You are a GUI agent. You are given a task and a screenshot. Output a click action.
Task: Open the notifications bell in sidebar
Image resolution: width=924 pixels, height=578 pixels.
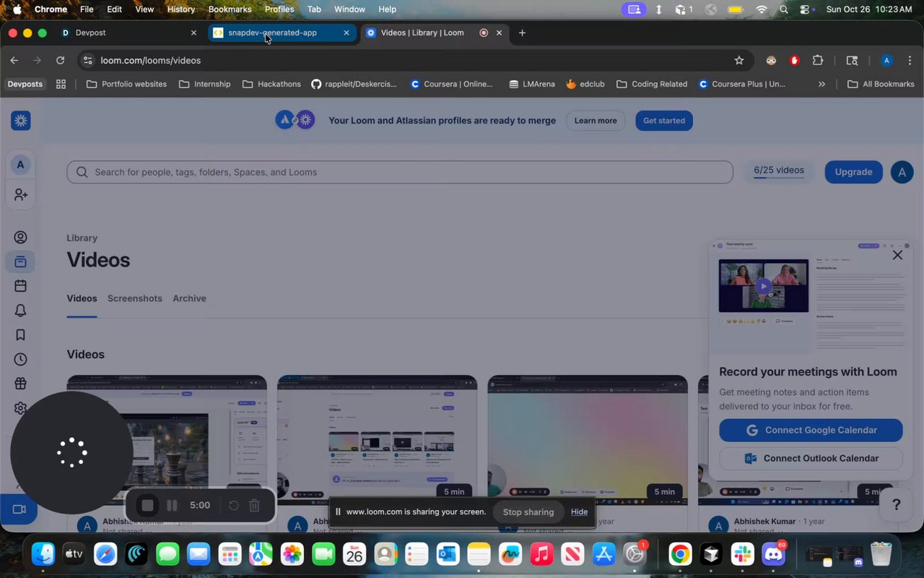(20, 311)
